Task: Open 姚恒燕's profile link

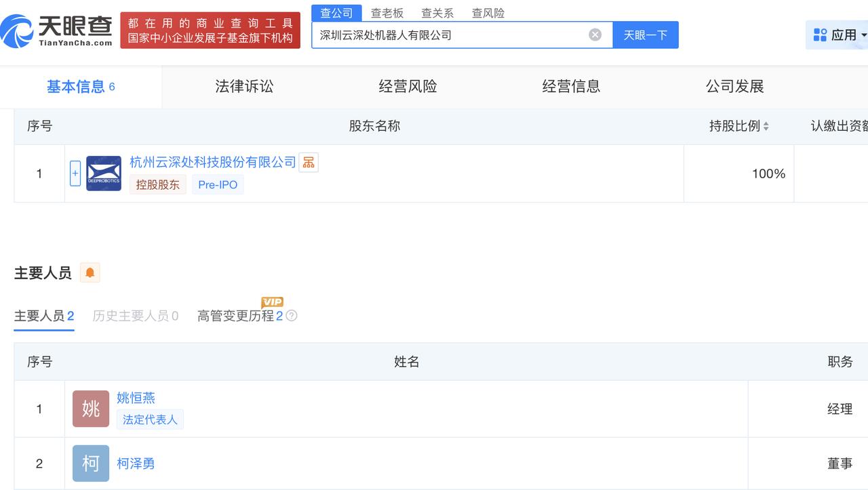Action: pos(136,399)
